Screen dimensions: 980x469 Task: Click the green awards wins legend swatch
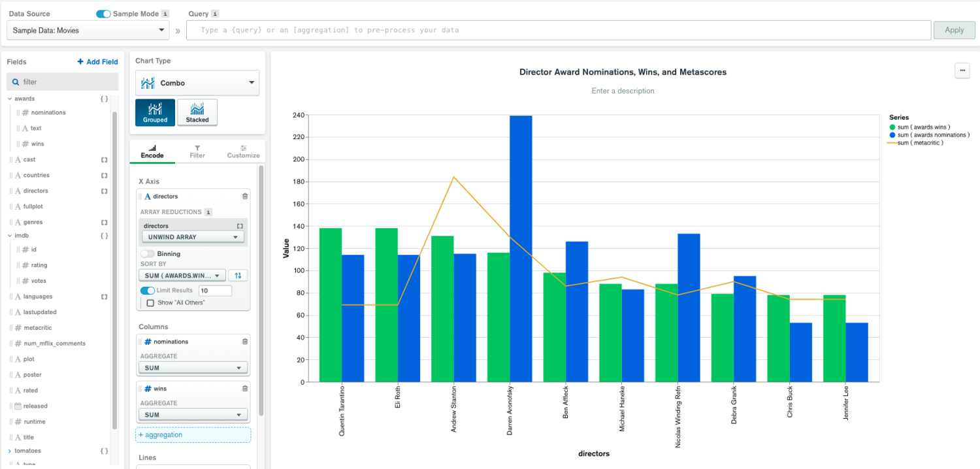pyautogui.click(x=892, y=127)
